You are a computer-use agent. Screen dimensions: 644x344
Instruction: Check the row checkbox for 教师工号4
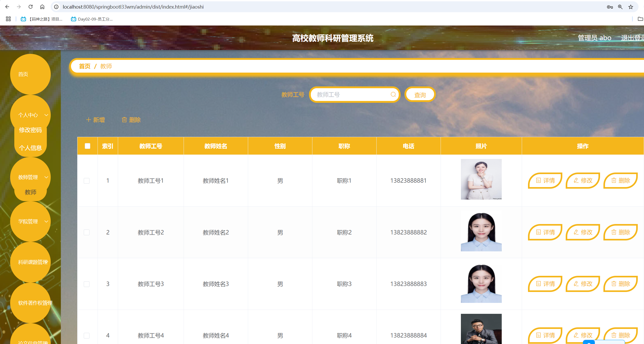[x=87, y=336]
